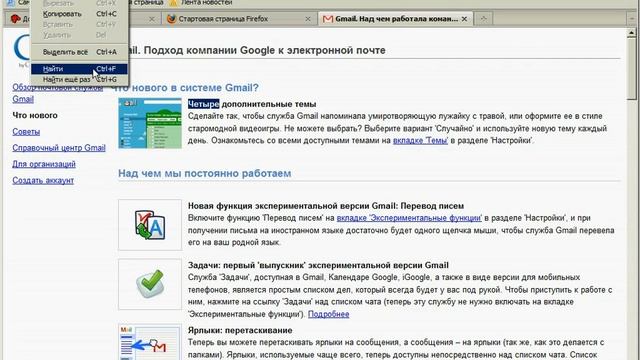Screen dimensions: 640x360
Task: Click the message translation icon
Action: tap(150, 225)
